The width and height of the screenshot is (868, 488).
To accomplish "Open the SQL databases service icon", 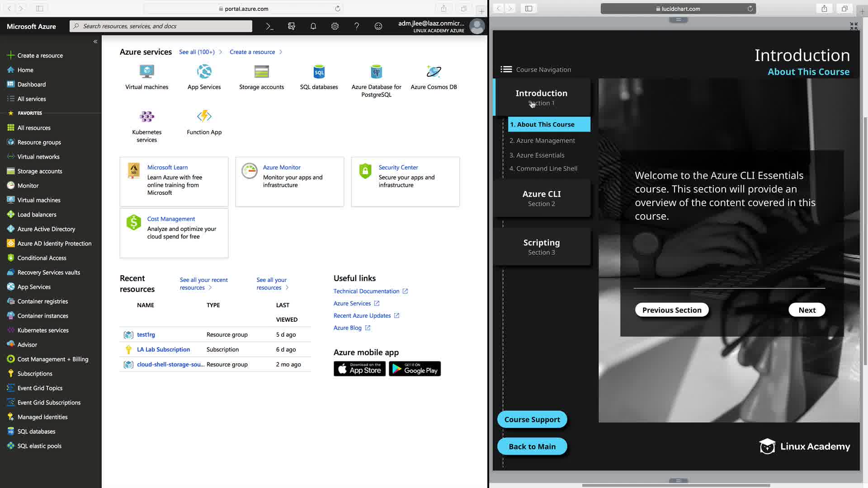I will pyautogui.click(x=319, y=72).
